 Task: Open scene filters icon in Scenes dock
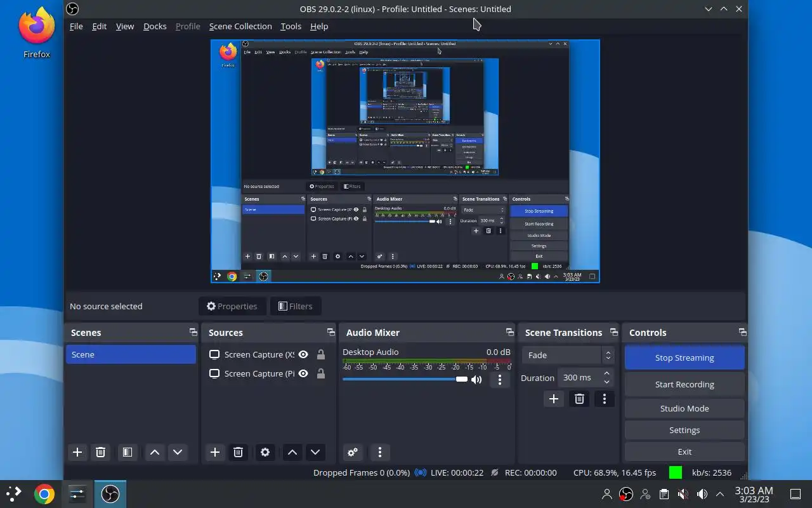click(x=128, y=452)
